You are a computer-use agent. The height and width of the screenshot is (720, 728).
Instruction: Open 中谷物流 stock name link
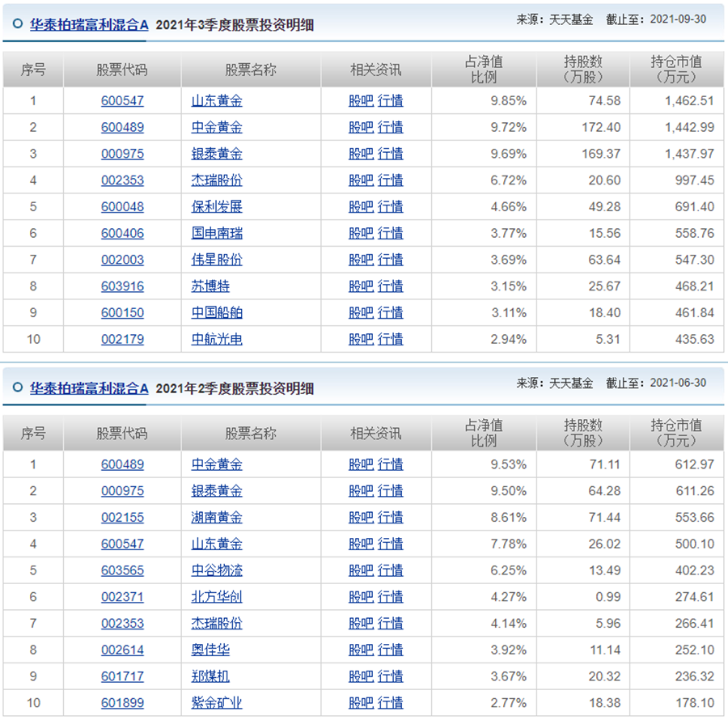click(217, 570)
